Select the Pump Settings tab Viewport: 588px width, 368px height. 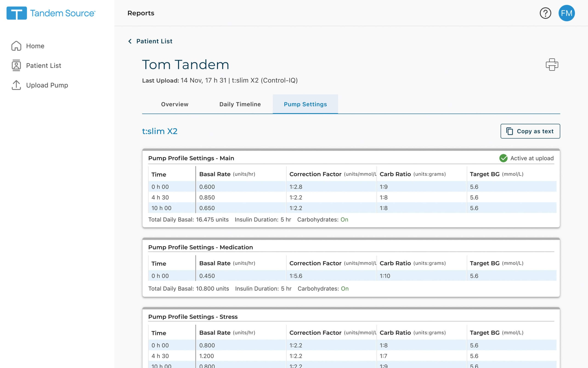pos(305,104)
